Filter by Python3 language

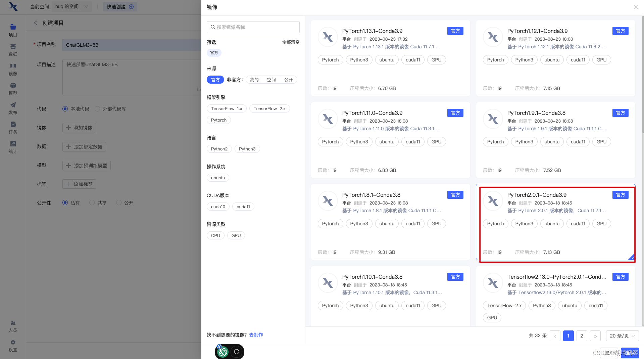(x=247, y=149)
